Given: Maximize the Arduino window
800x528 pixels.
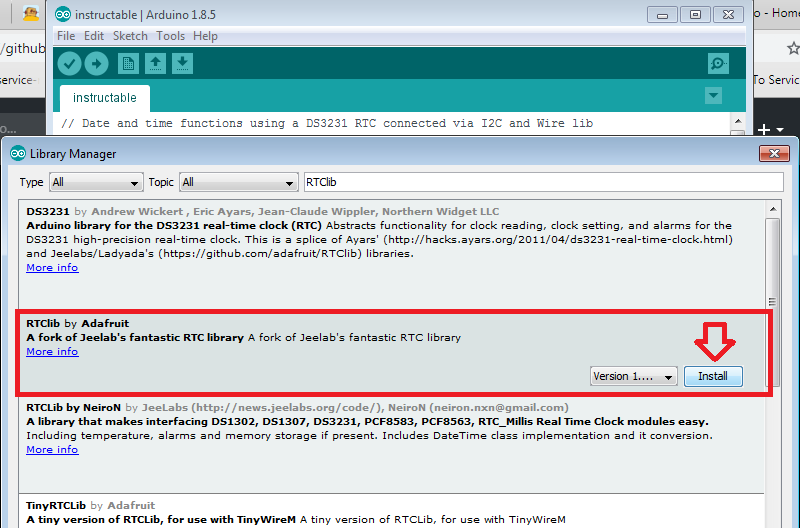Looking at the screenshot, I should pos(695,15).
